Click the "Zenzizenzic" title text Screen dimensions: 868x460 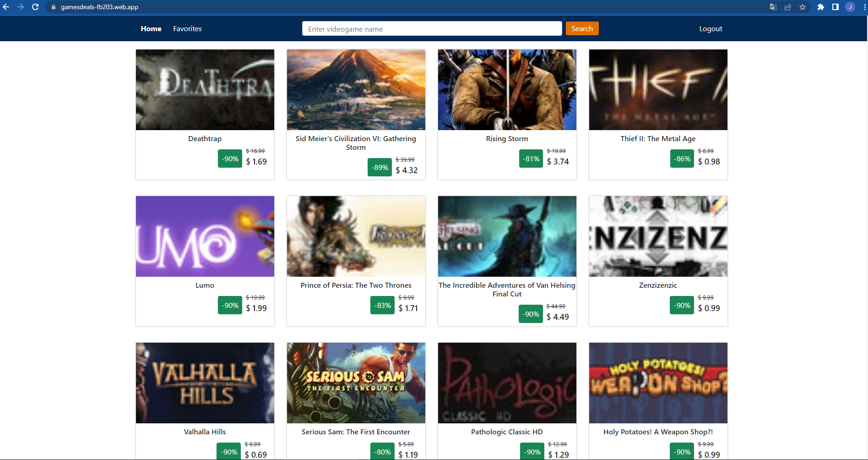tap(658, 285)
